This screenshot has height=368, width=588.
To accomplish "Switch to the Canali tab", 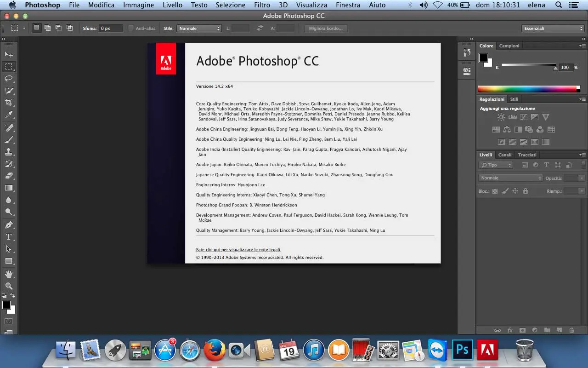I will tap(504, 155).
